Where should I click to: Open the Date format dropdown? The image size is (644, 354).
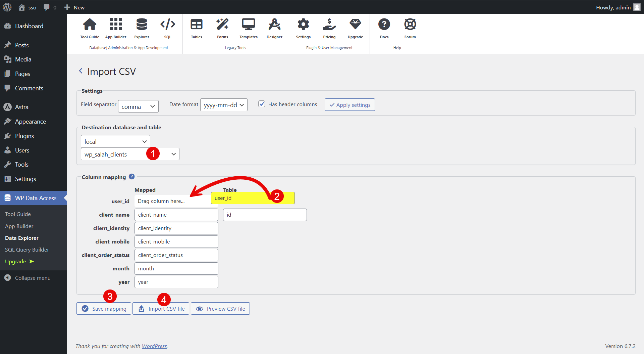tap(224, 105)
